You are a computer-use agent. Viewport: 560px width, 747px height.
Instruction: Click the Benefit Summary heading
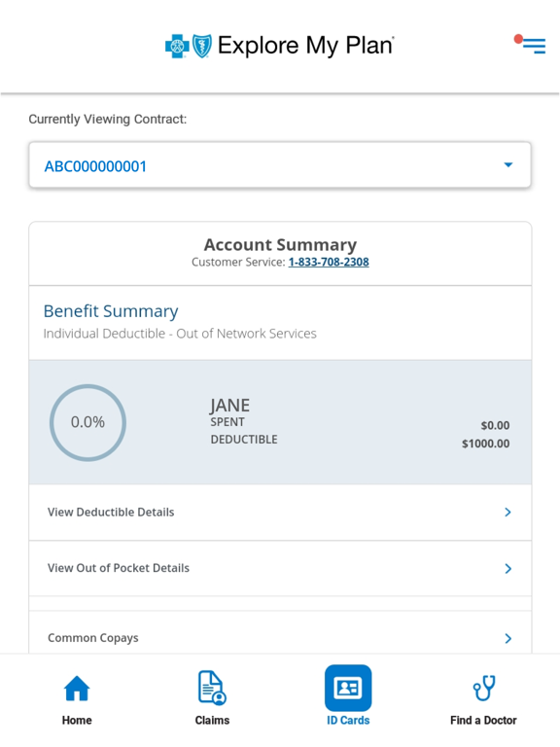[111, 311]
